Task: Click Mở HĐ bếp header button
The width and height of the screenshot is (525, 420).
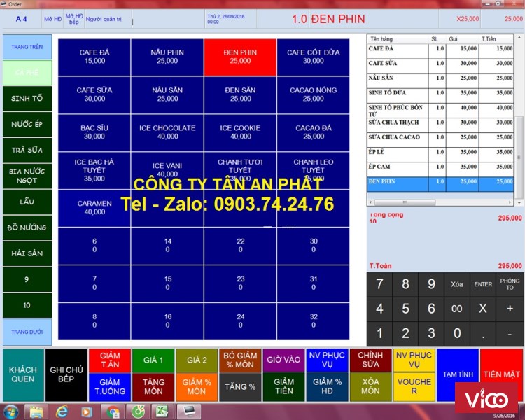Action: click(x=74, y=19)
